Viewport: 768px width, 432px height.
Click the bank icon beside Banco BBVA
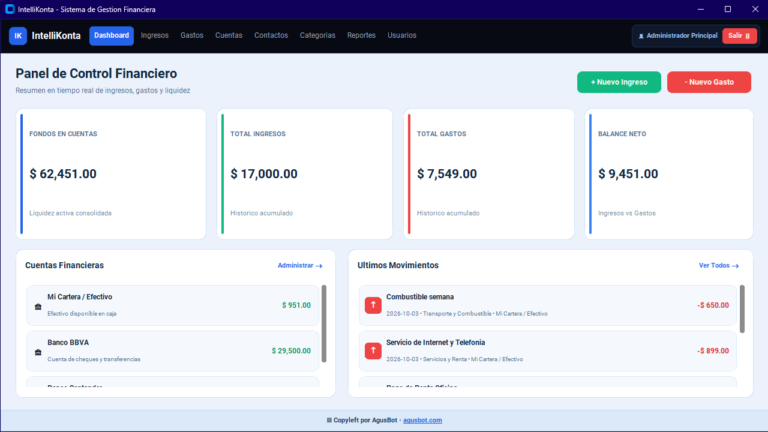[38, 352]
